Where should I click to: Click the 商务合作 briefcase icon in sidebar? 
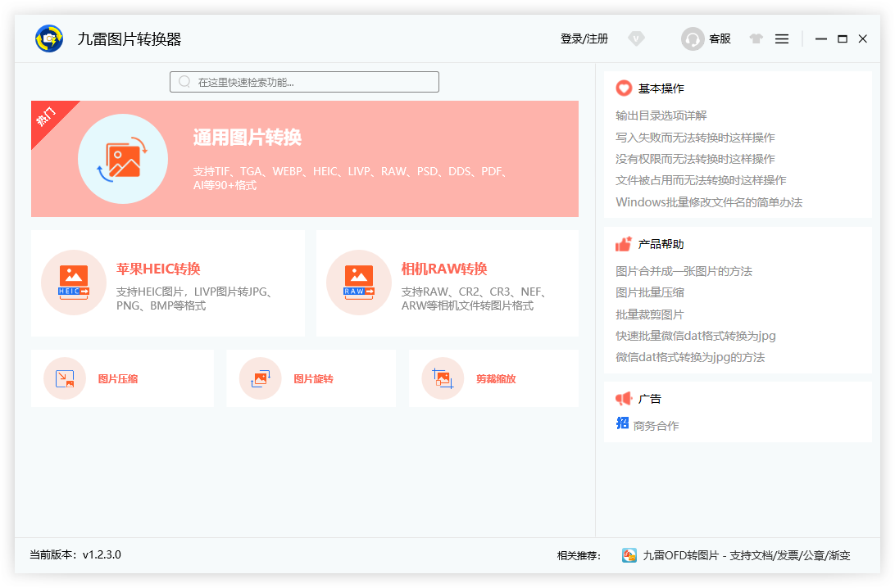pyautogui.click(x=623, y=422)
